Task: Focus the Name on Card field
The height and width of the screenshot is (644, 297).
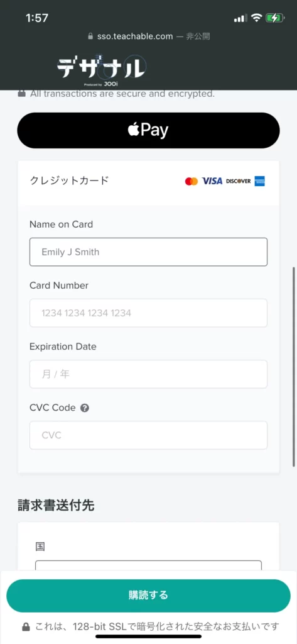Action: pyautogui.click(x=148, y=252)
